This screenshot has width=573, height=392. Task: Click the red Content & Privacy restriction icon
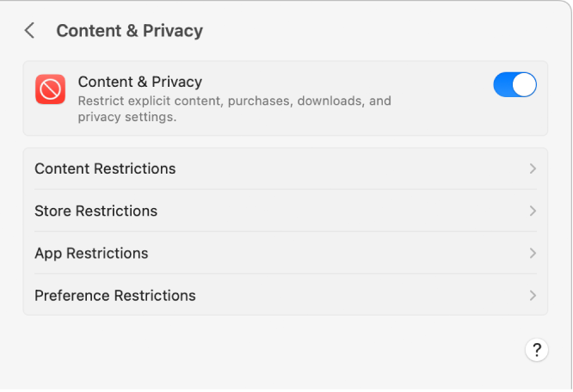coord(50,89)
